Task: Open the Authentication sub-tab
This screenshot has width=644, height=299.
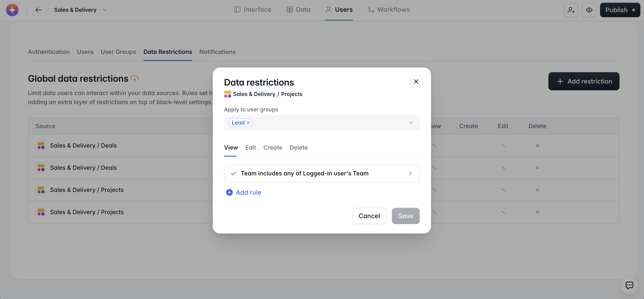Action: click(49, 52)
